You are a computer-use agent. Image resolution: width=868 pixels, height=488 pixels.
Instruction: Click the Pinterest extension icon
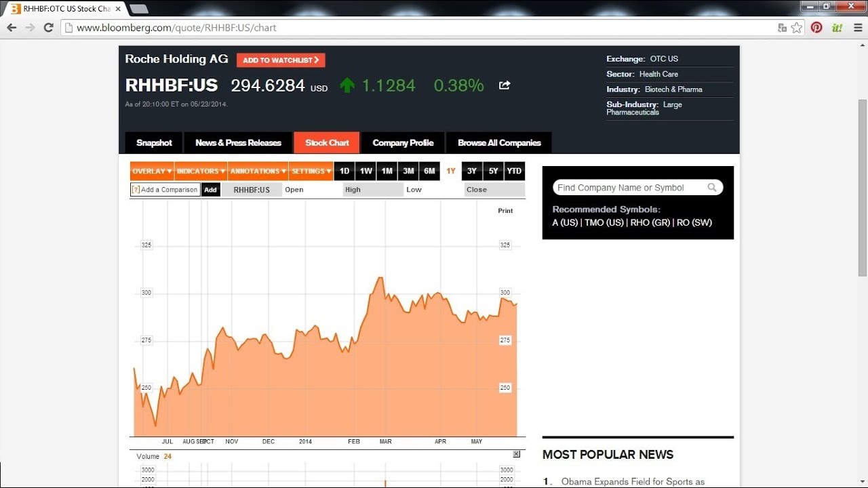[816, 28]
